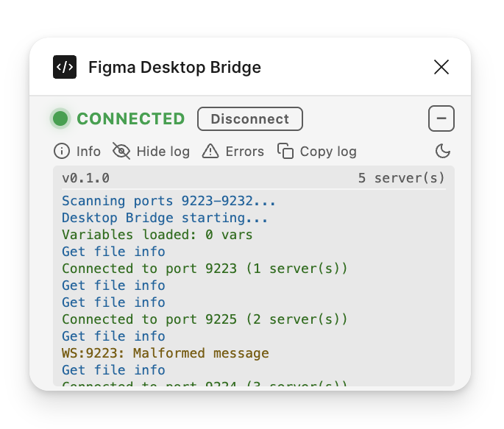Viewport: 504px width, 429px height.
Task: Select the 'WS:9223: Malformed message' log line
Action: click(166, 353)
